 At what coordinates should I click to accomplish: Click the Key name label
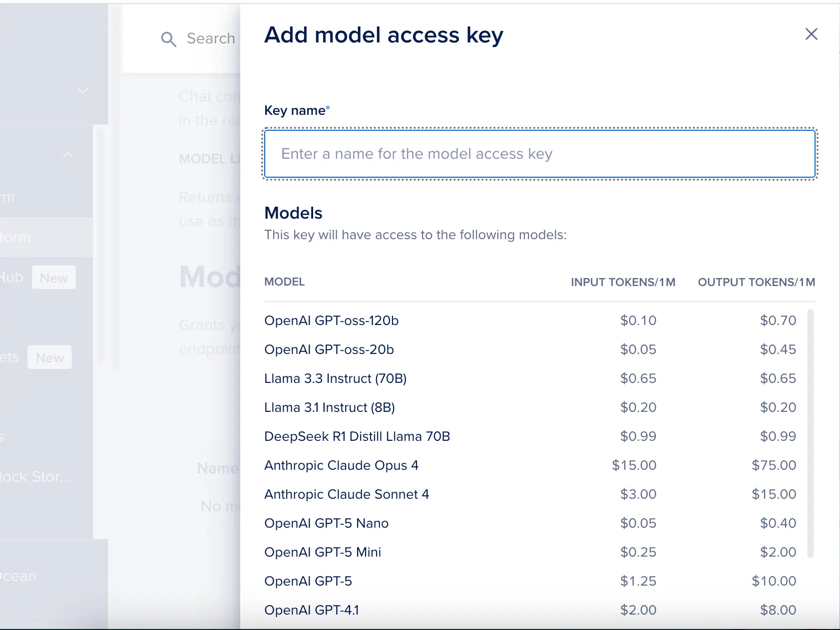pyautogui.click(x=295, y=110)
